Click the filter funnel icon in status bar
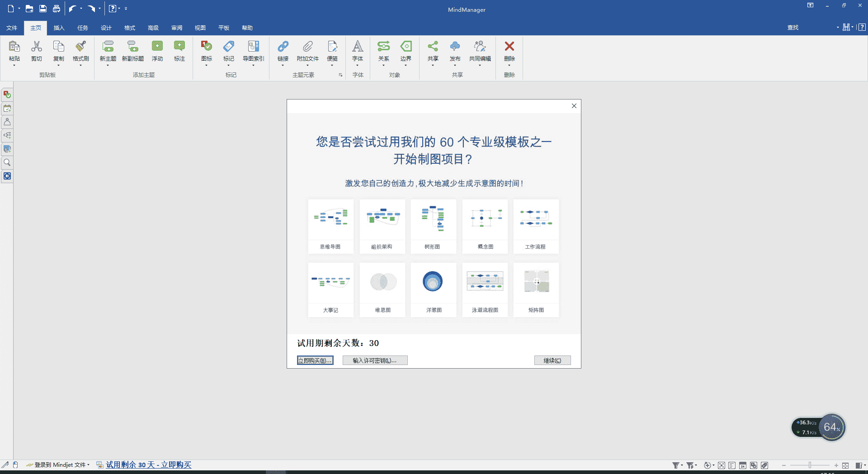 pyautogui.click(x=675, y=465)
